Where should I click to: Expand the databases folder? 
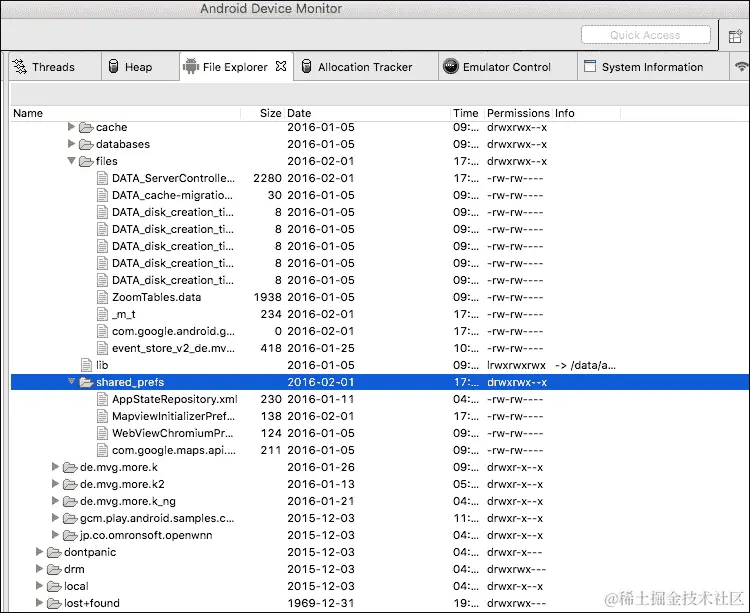pyautogui.click(x=71, y=143)
